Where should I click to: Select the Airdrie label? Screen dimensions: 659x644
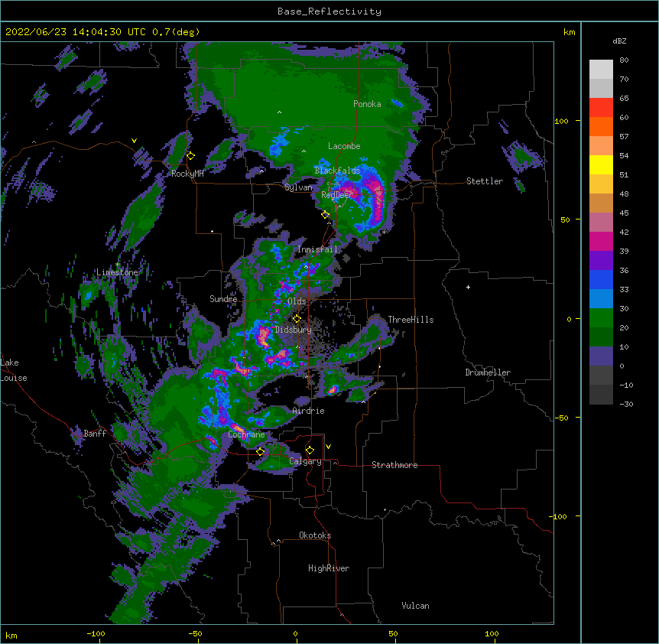309,411
